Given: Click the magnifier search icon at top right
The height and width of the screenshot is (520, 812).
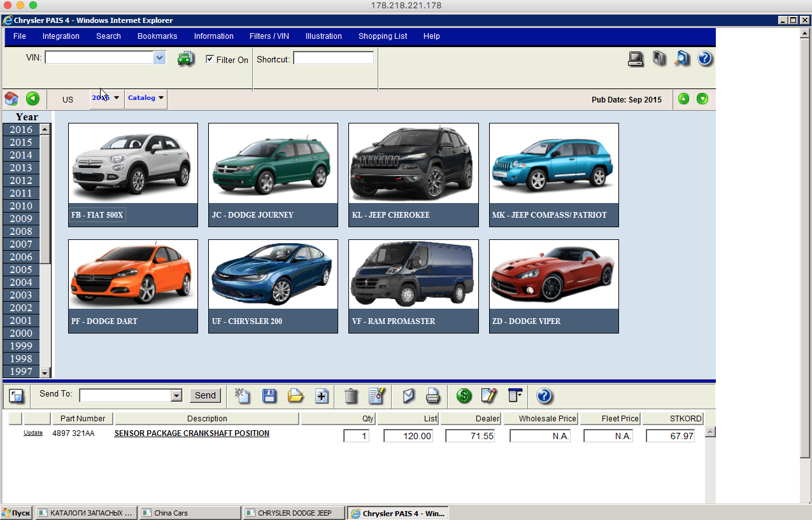Looking at the screenshot, I should pyautogui.click(x=682, y=59).
